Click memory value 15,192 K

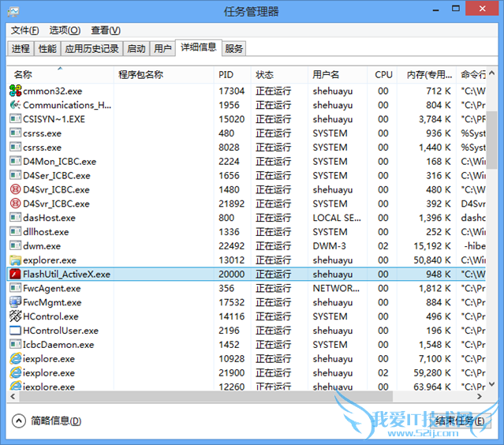(x=432, y=246)
